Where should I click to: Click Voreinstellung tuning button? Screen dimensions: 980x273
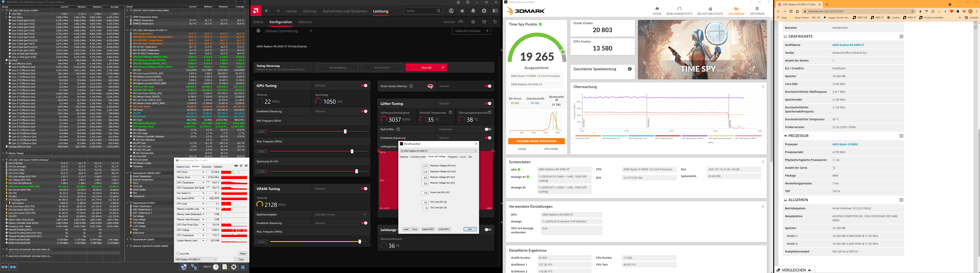point(337,68)
